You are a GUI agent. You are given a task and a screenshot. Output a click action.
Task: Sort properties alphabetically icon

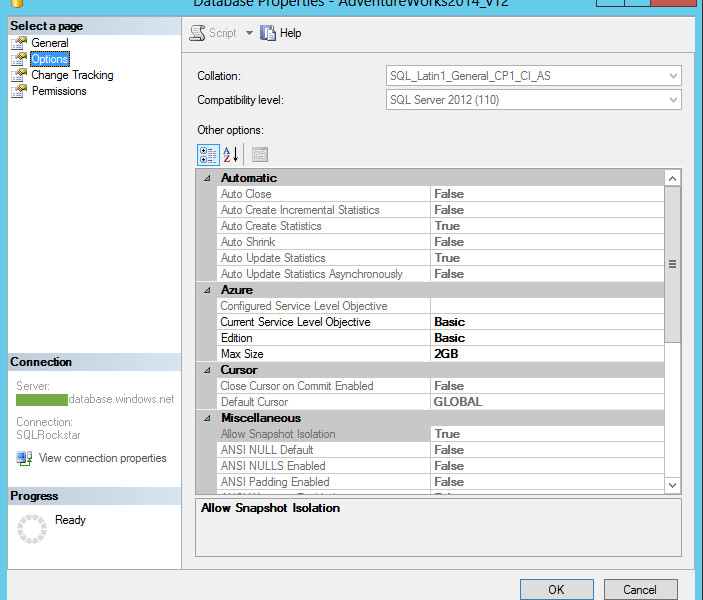(x=230, y=155)
